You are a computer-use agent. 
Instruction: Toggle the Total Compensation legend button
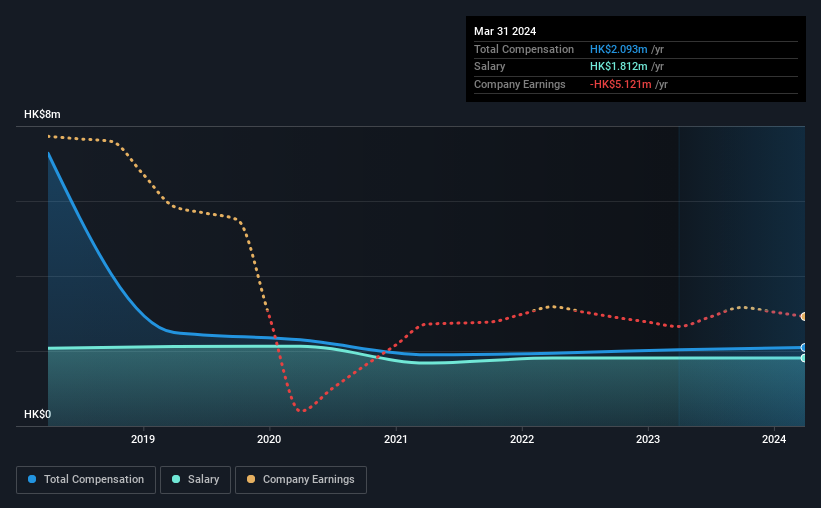point(86,480)
